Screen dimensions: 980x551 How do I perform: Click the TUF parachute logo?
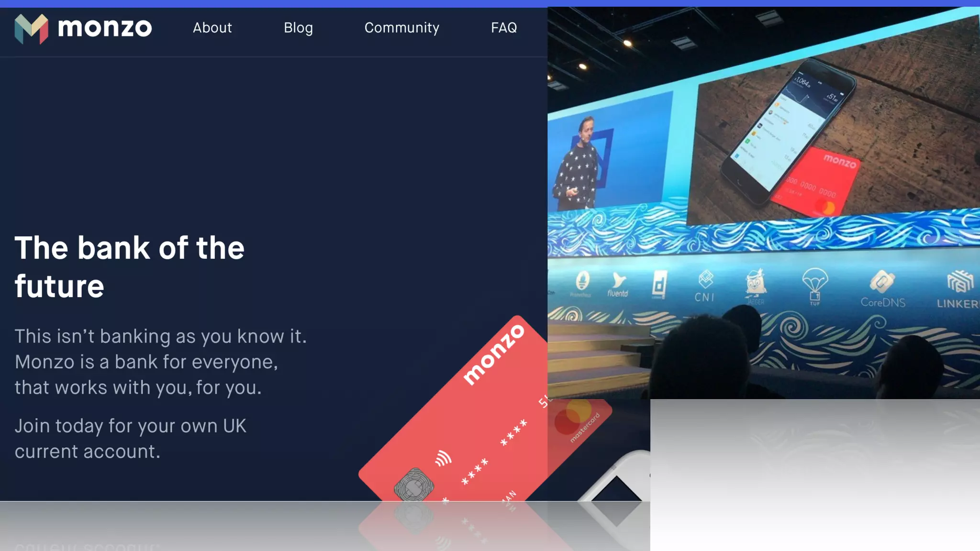click(x=815, y=286)
